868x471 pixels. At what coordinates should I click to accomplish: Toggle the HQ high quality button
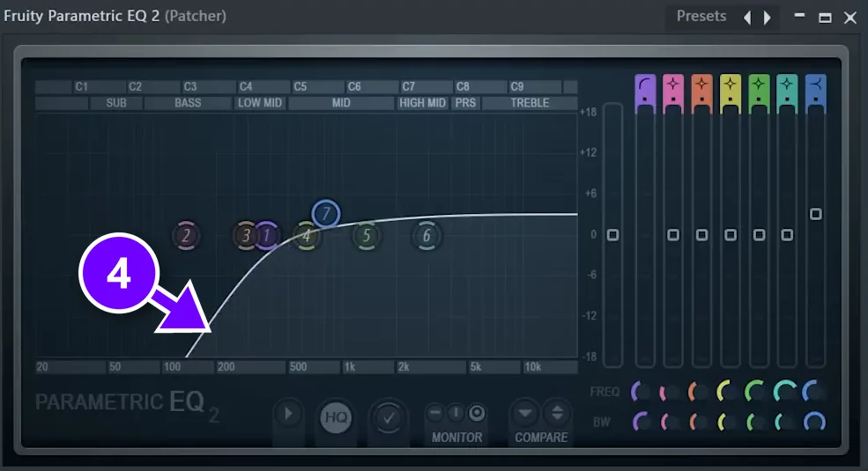click(336, 416)
